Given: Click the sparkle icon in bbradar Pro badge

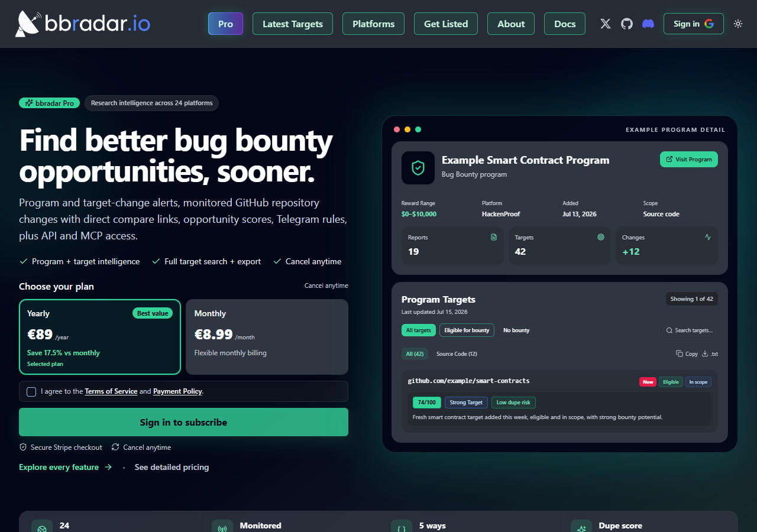Looking at the screenshot, I should (x=29, y=103).
